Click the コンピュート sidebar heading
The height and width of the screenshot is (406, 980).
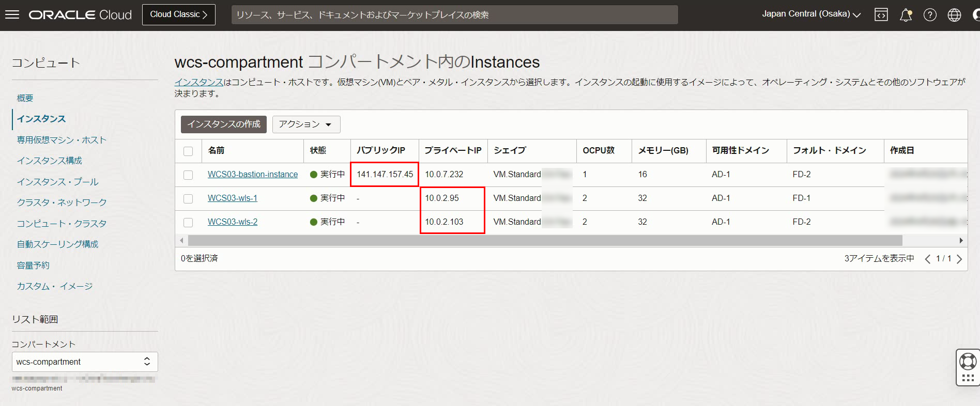click(x=46, y=63)
